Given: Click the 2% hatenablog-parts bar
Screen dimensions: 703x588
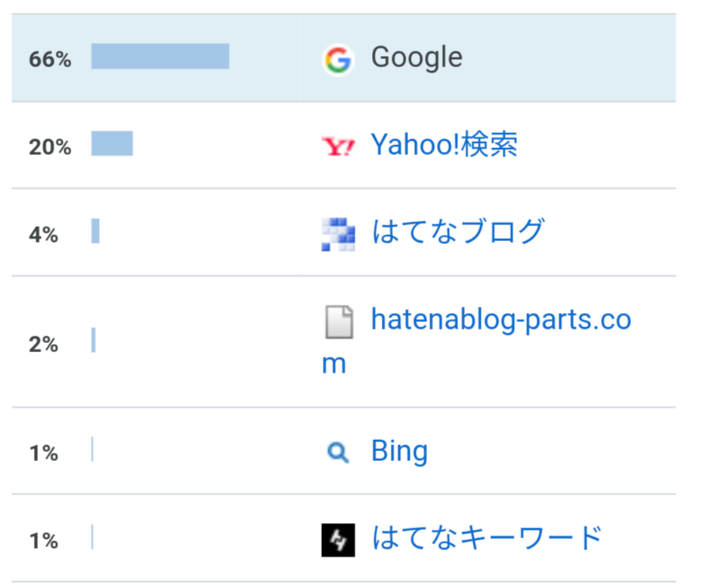Looking at the screenshot, I should coord(93,340).
